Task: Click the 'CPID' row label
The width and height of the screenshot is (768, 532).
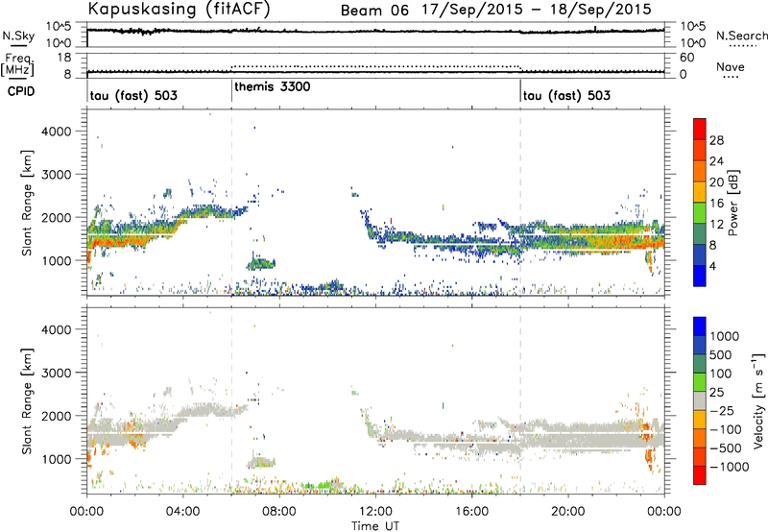Action: 21,91
